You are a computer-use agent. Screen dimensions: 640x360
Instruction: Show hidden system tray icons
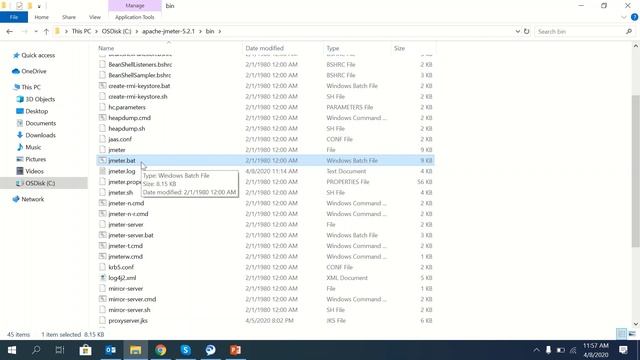pyautogui.click(x=536, y=350)
